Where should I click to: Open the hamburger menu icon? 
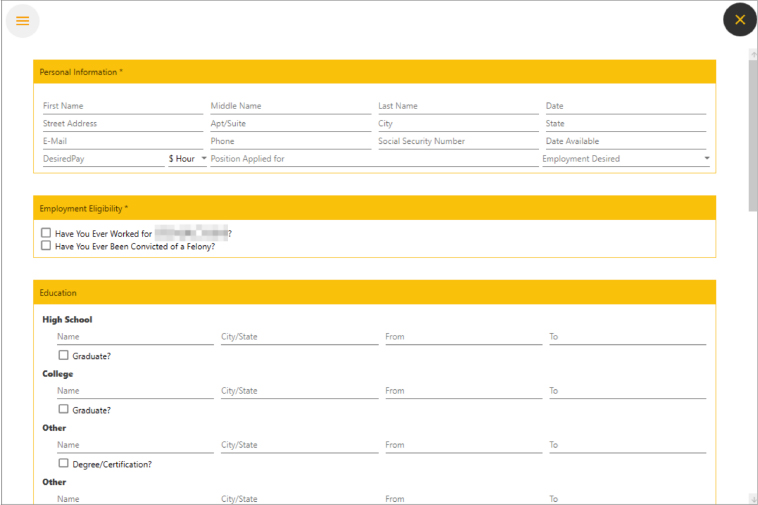22,21
